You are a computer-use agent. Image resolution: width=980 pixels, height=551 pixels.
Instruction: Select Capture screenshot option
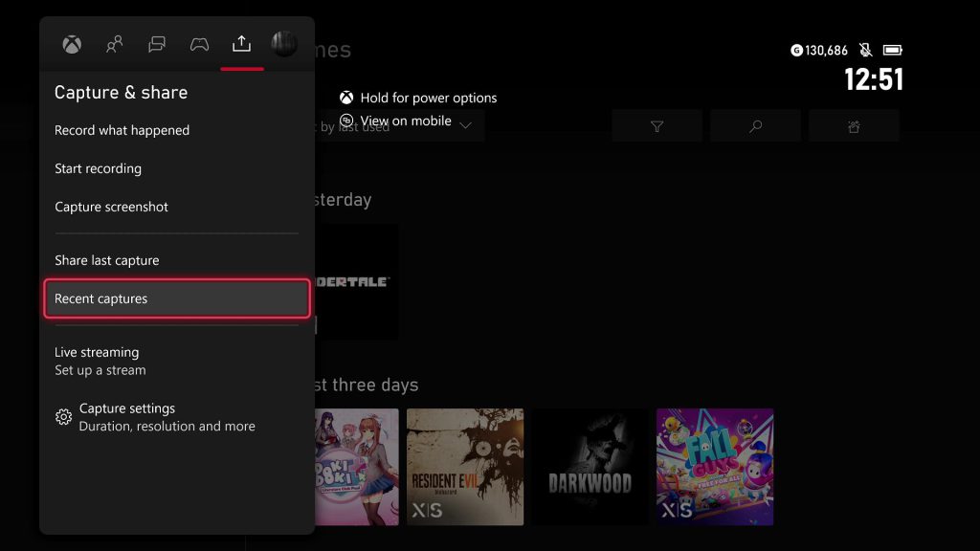[x=112, y=207]
